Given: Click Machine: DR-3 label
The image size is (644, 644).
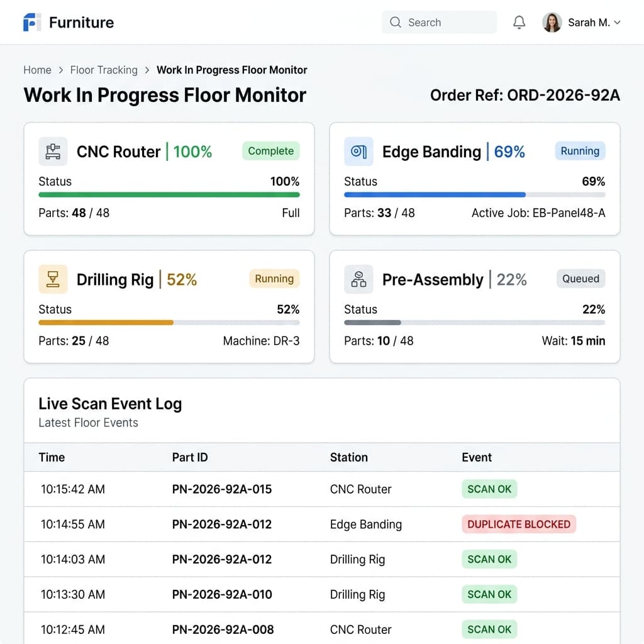Looking at the screenshot, I should coord(261,341).
